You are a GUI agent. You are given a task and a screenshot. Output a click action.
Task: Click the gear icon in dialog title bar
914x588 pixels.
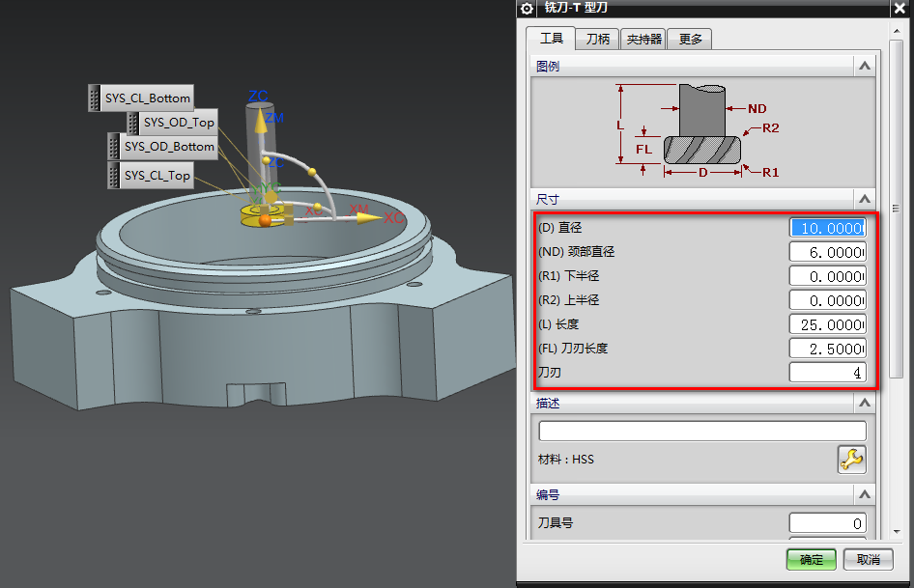528,9
